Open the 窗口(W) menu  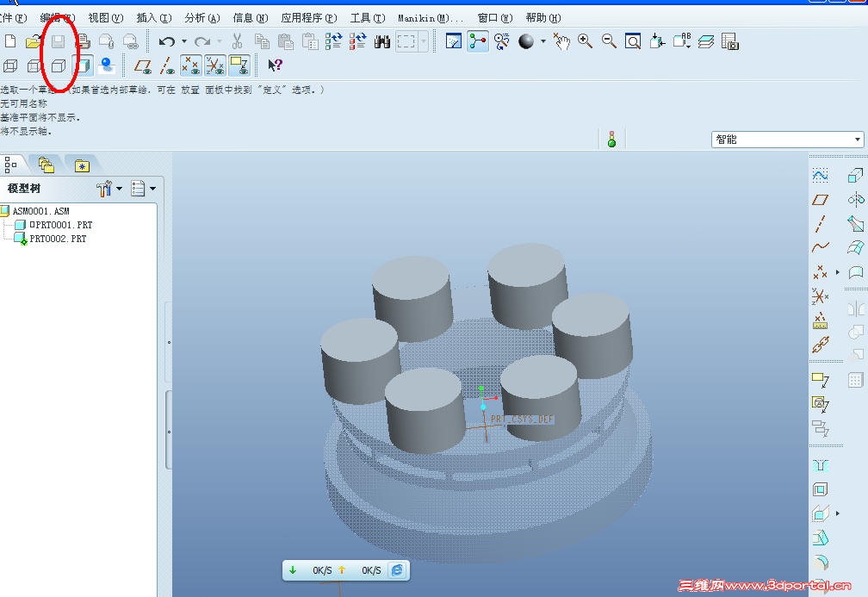495,18
